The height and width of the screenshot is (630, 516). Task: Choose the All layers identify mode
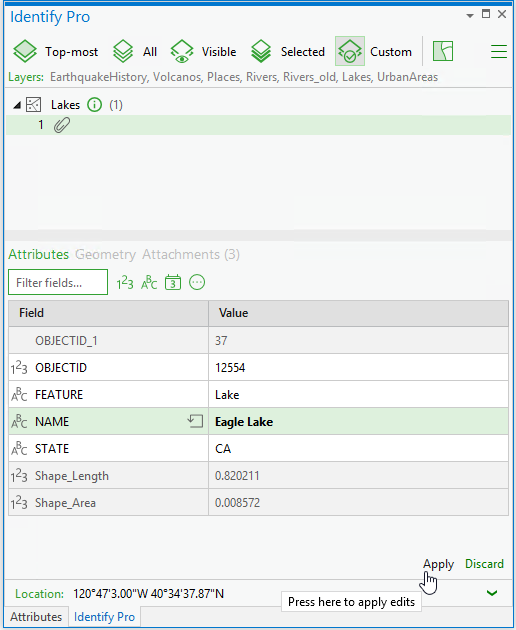(135, 51)
